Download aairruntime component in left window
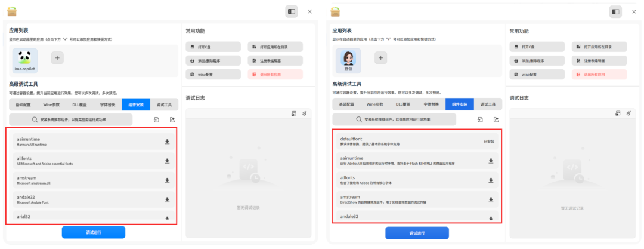 tap(167, 142)
